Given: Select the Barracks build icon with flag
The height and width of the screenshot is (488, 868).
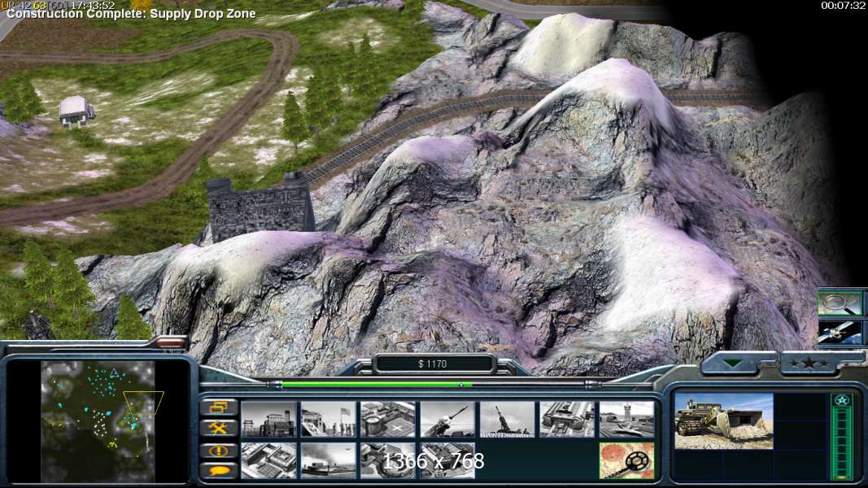Looking at the screenshot, I should pos(328,419).
